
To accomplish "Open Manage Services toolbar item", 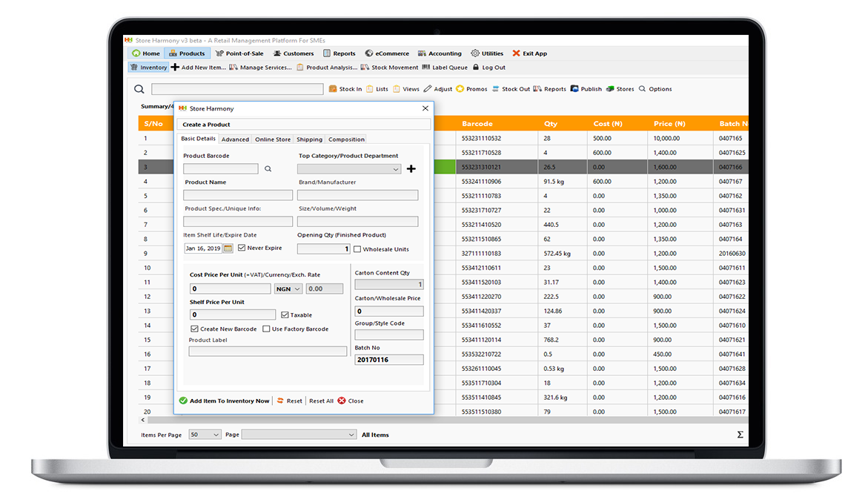I will click(x=260, y=67).
